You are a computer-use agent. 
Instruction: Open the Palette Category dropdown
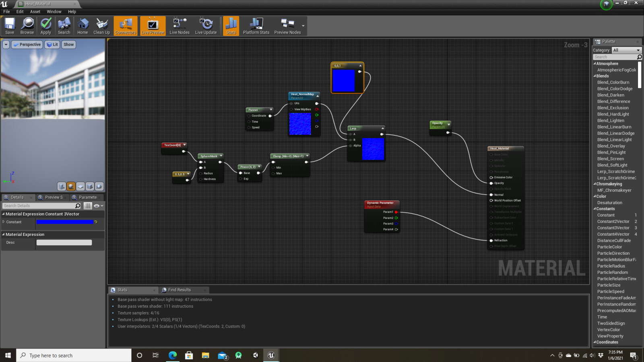(x=627, y=50)
